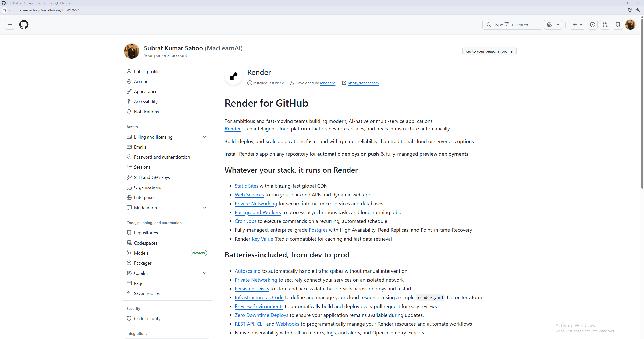Click the Type / to search field
Image resolution: width=644 pixels, height=339 pixels.
tap(512, 25)
